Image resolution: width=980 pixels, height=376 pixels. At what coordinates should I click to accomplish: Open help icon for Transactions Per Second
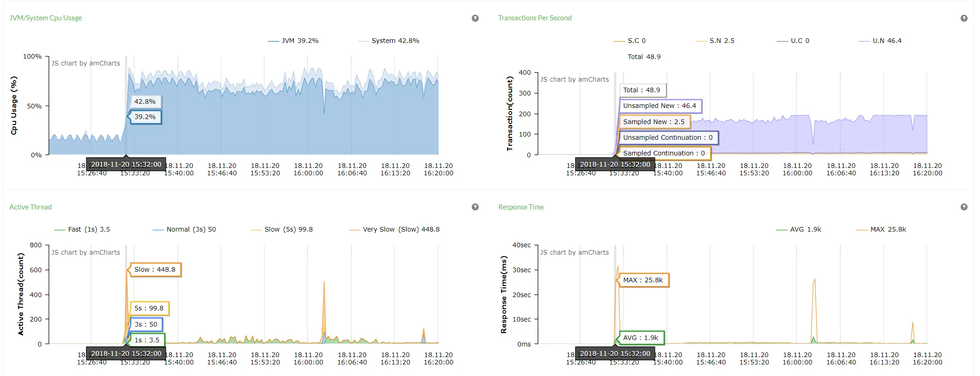964,18
